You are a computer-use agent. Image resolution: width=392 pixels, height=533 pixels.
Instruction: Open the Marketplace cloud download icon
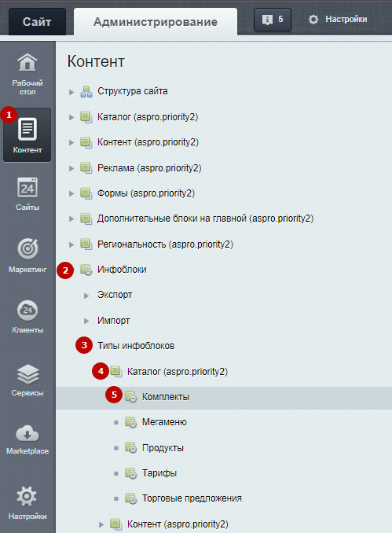coord(27,434)
